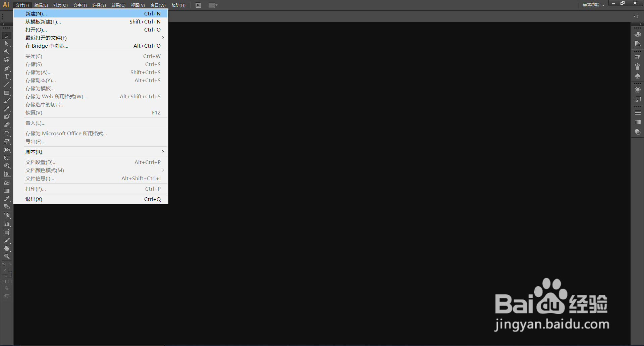Viewport: 644px width, 346px height.
Task: Swap fill and stroke arrow icon
Action: (x=10, y=264)
